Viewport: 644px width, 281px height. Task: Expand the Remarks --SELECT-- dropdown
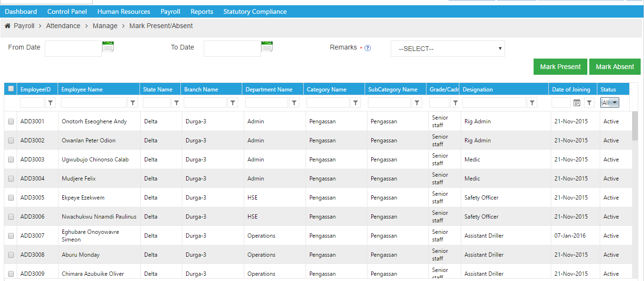coord(447,49)
